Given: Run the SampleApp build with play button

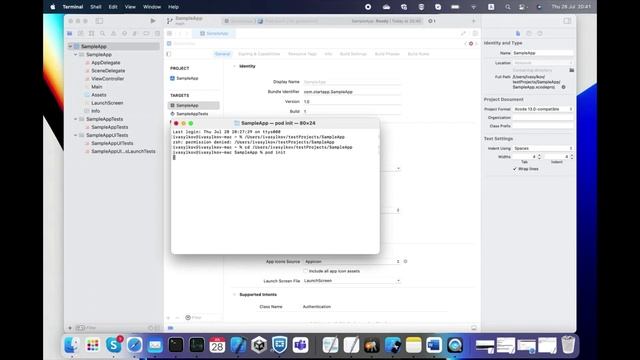Looking at the screenshot, I should (x=153, y=21).
